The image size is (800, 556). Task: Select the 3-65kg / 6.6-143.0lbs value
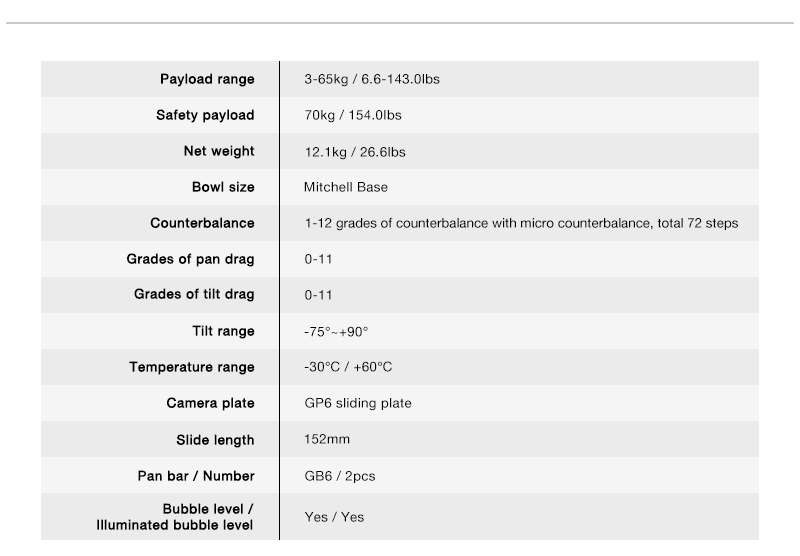click(x=372, y=79)
